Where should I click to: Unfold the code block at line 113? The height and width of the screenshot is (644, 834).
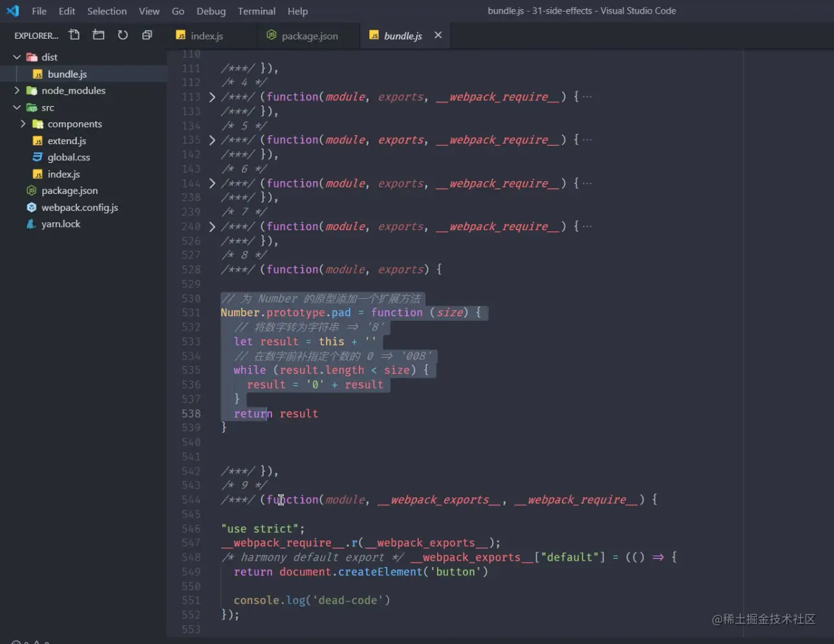click(x=212, y=97)
